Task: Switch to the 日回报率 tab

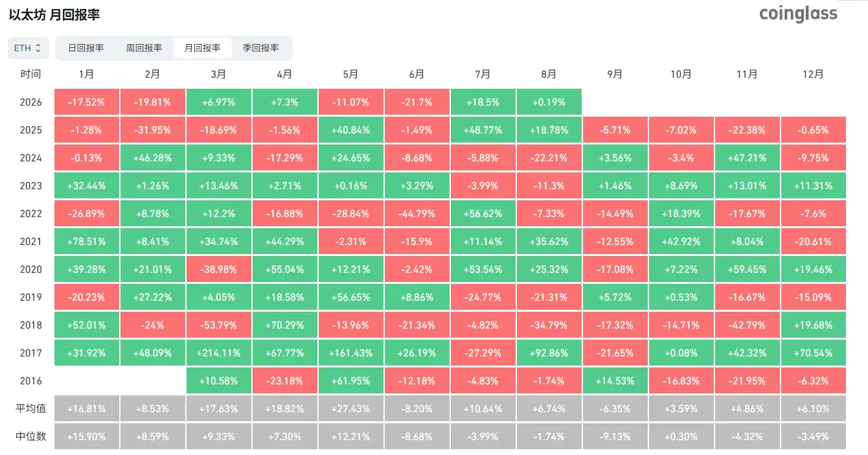Action: (86, 48)
